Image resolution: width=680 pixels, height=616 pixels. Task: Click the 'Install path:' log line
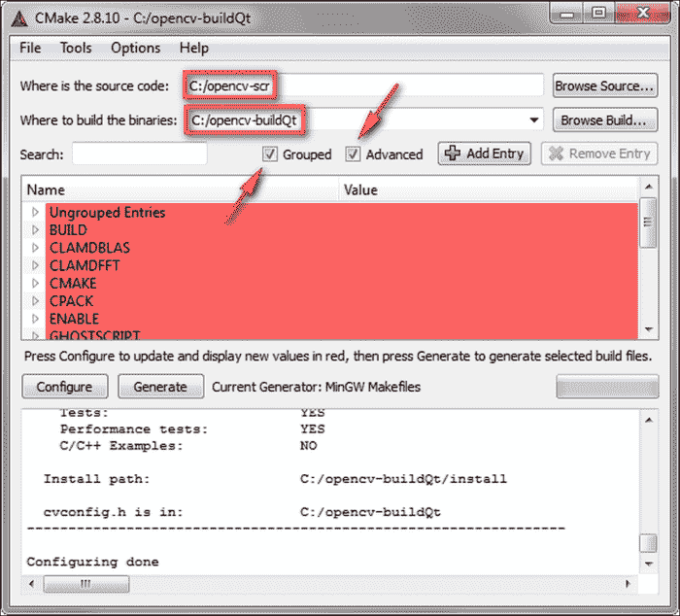[x=275, y=479]
